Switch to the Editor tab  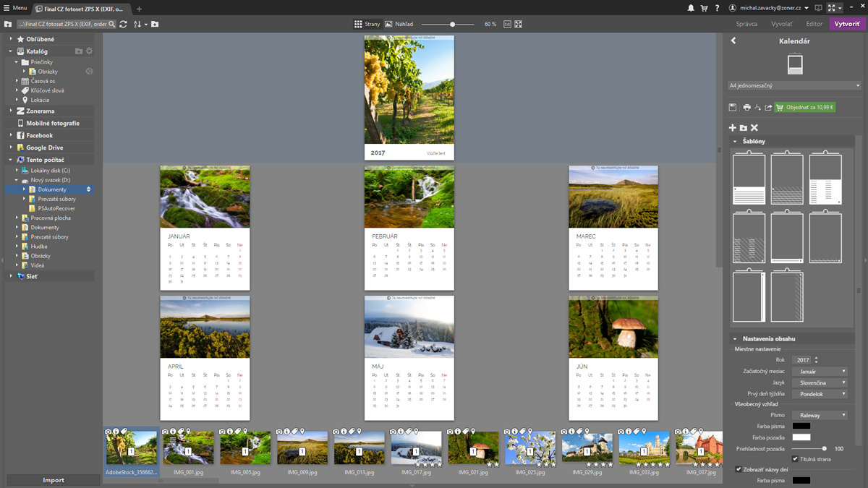[814, 24]
